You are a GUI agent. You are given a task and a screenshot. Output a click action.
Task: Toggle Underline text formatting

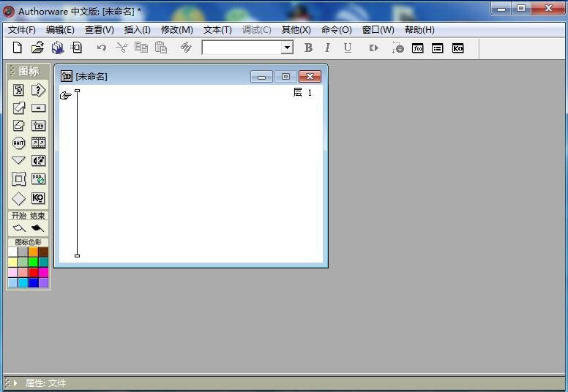point(347,48)
